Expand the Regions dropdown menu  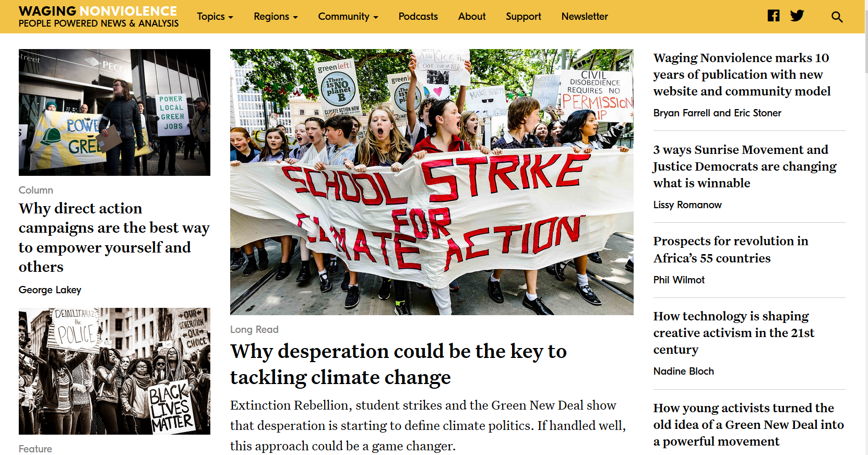275,17
